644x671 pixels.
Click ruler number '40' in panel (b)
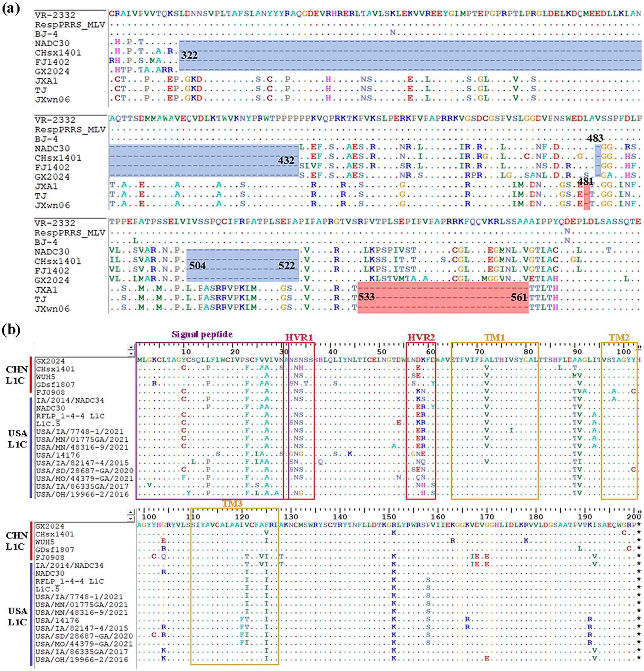332,352
